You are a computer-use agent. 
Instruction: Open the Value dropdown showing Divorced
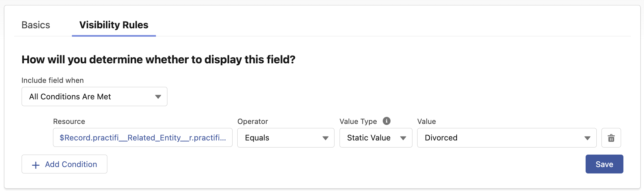[507, 138]
